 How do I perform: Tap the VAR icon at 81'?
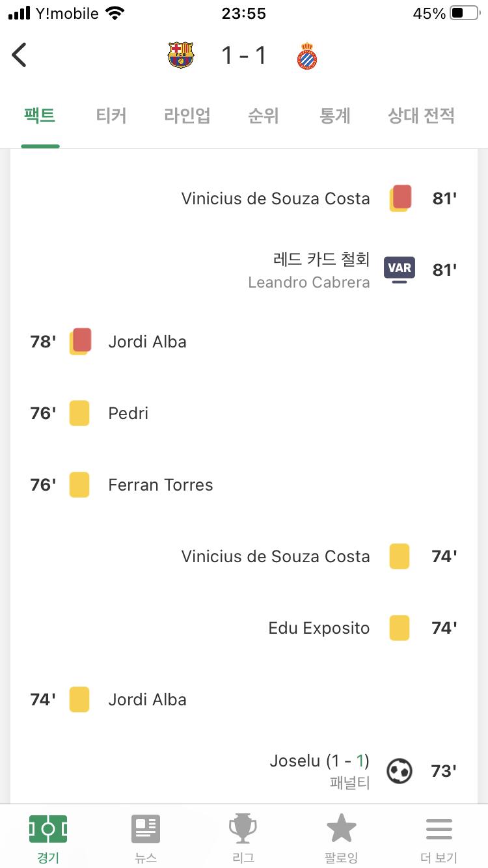(399, 269)
